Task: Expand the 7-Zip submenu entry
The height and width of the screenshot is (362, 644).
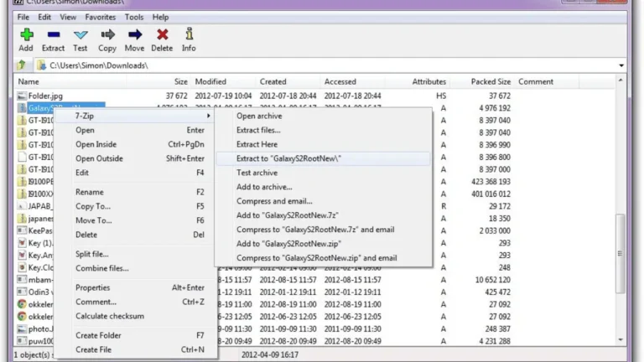Action: coord(136,116)
